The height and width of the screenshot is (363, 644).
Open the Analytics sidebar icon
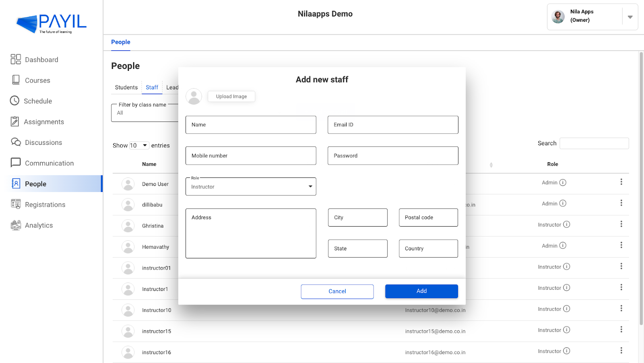(16, 225)
